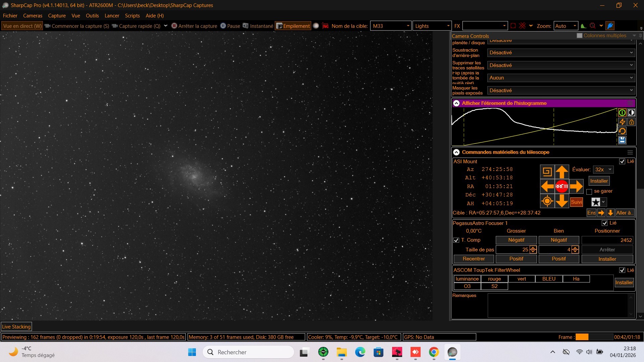Open the Scripts menu
The height and width of the screenshot is (362, 644).
coord(132,16)
